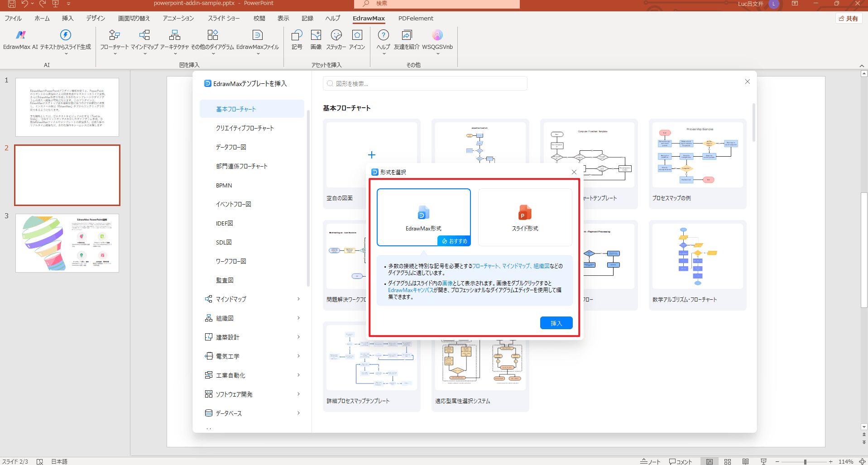
Task: Click the refer-a-friend 友達を紹介 icon
Action: click(407, 35)
